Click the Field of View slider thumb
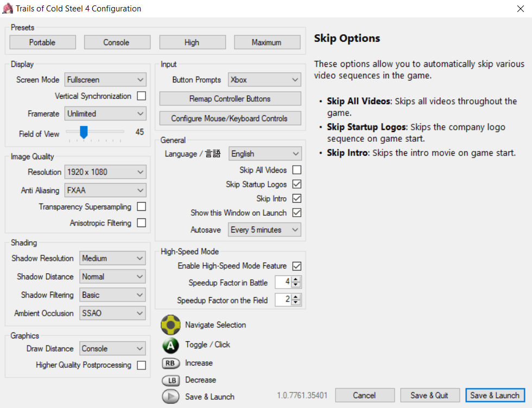 tap(84, 132)
